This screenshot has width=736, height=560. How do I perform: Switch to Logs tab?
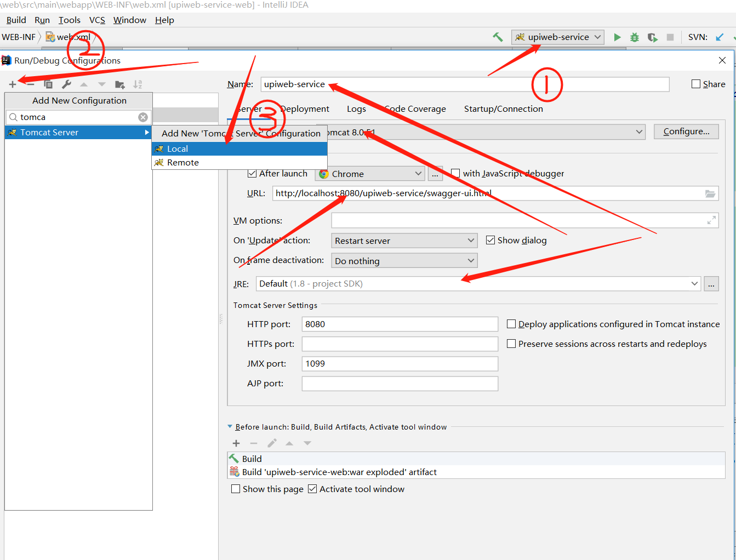point(356,108)
